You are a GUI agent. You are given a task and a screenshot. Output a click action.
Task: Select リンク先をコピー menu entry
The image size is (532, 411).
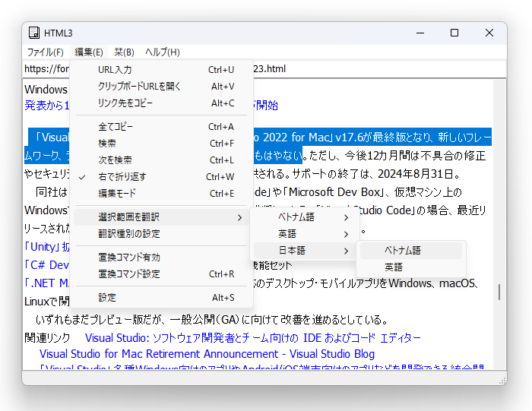point(161,103)
